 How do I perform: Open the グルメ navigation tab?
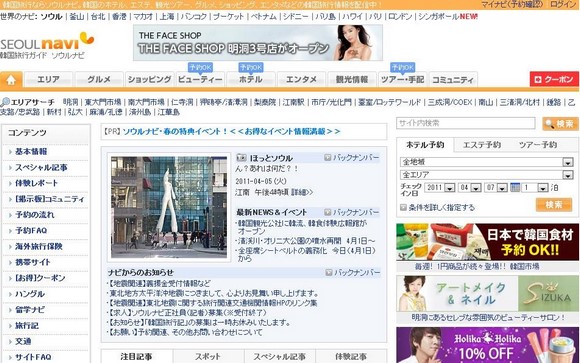pyautogui.click(x=99, y=80)
